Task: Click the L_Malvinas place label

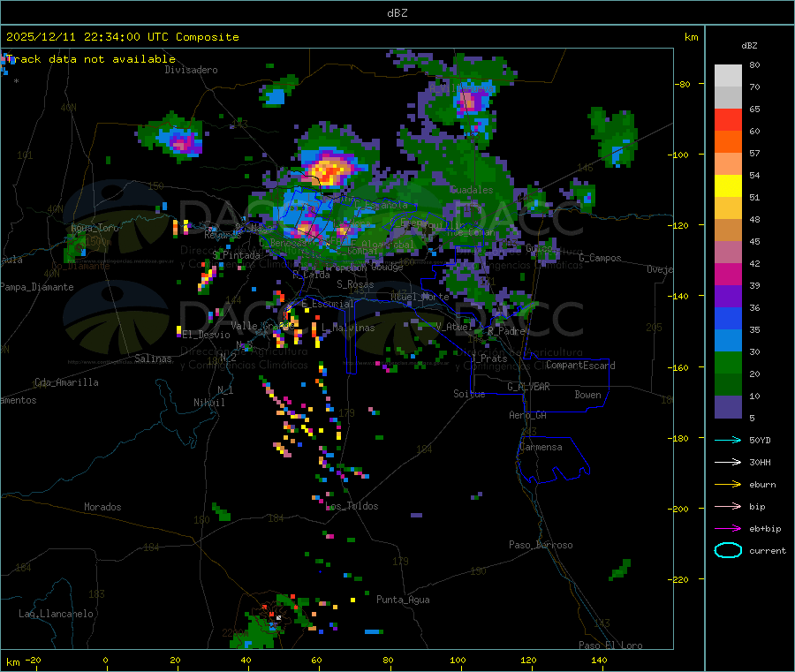Action: 348,328
